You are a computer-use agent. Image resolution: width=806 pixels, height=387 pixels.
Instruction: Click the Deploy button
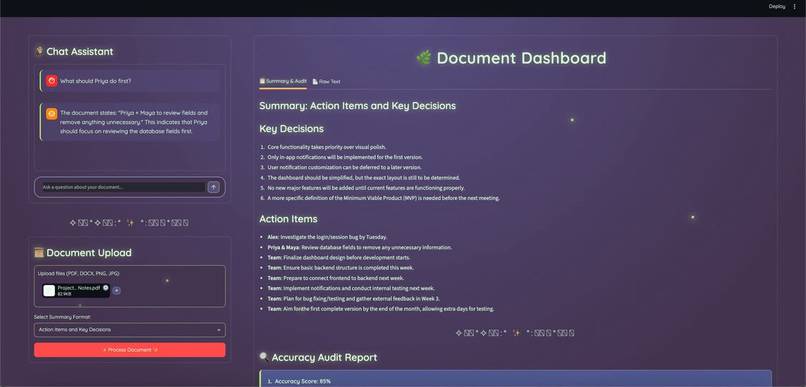[x=777, y=7]
